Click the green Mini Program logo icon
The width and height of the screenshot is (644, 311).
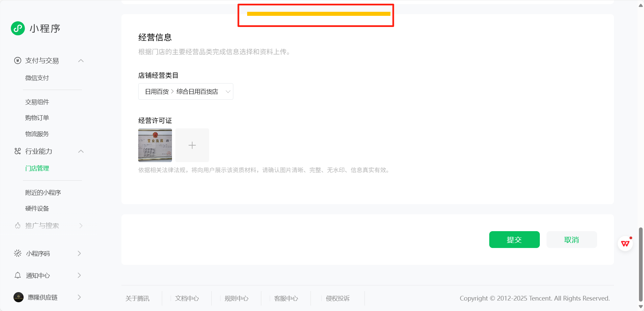click(18, 28)
